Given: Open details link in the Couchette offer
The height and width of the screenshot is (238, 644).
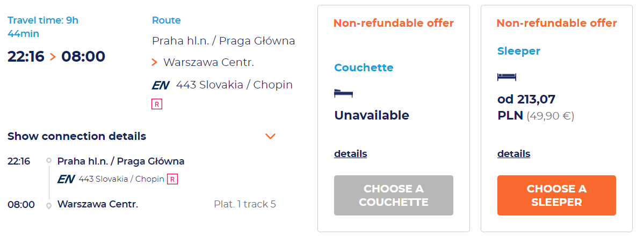Looking at the screenshot, I should coord(350,154).
